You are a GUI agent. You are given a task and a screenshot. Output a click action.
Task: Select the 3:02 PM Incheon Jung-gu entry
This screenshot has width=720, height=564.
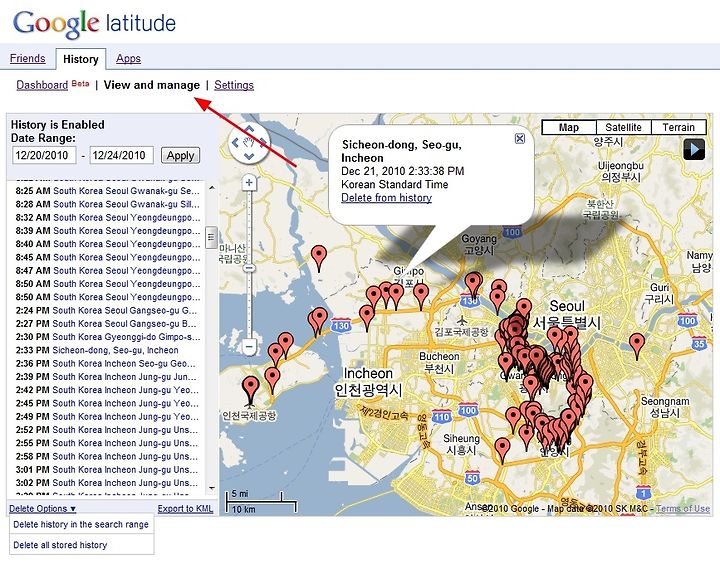click(107, 483)
